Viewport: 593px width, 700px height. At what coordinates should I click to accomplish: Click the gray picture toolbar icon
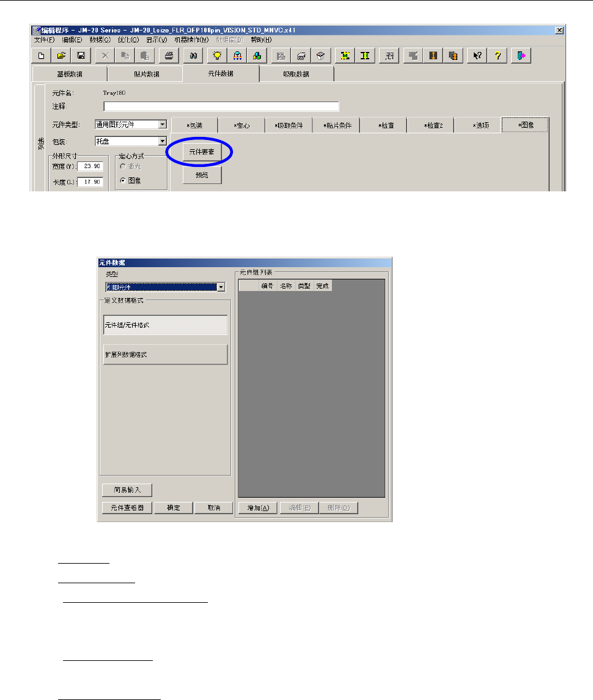(x=281, y=56)
